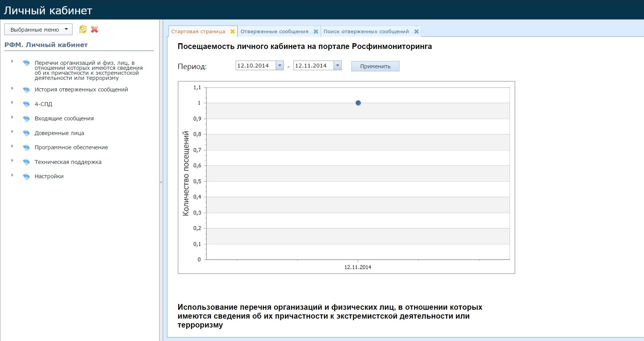
Task: Open Настройки item
Action: pyautogui.click(x=49, y=176)
